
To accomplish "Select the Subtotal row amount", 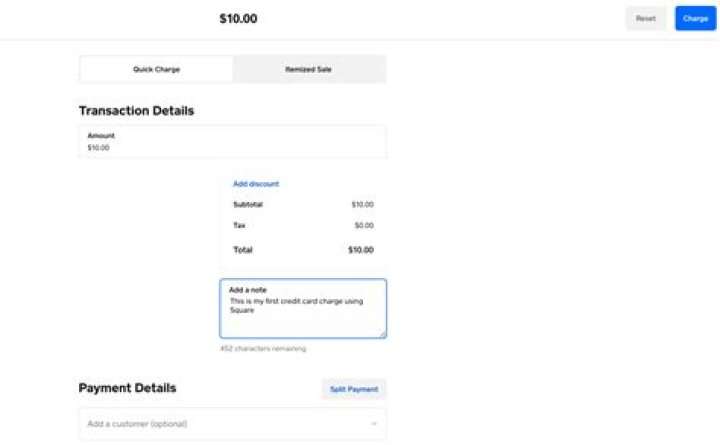I will point(362,204).
